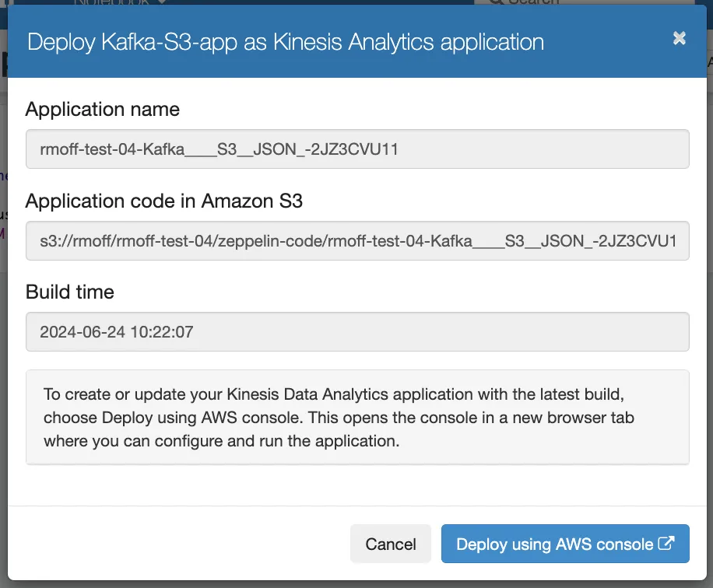Click the info text about Kinesis Data Analytics
The width and height of the screenshot is (713, 588).
(339, 418)
